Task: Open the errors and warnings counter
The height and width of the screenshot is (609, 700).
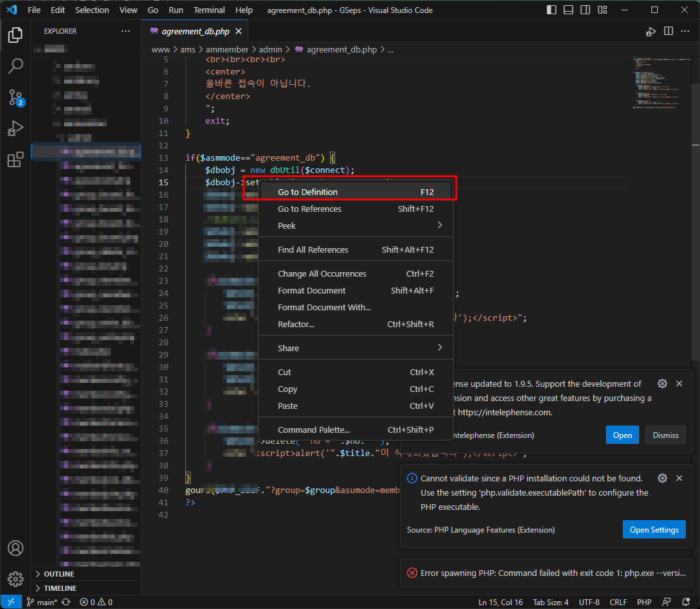Action: click(x=96, y=603)
